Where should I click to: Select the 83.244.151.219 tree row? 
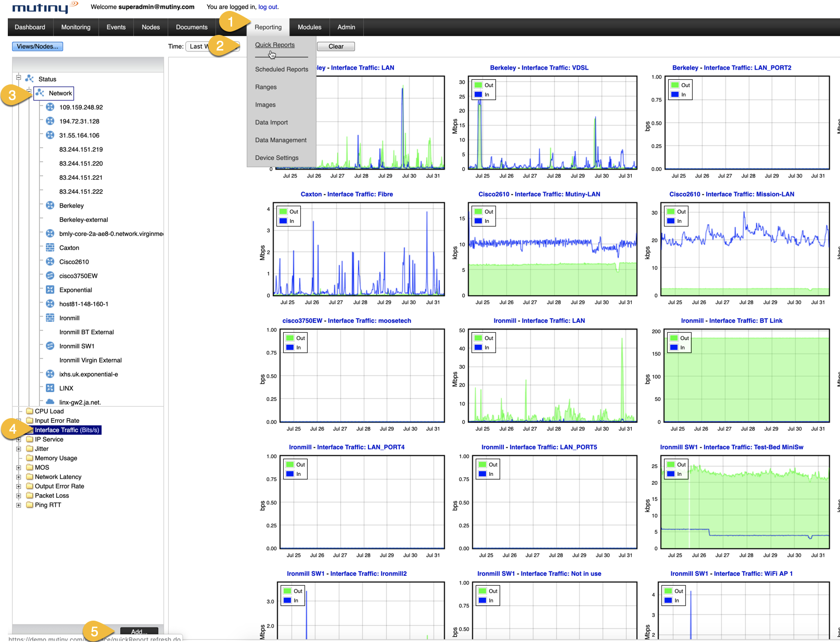pyautogui.click(x=81, y=149)
